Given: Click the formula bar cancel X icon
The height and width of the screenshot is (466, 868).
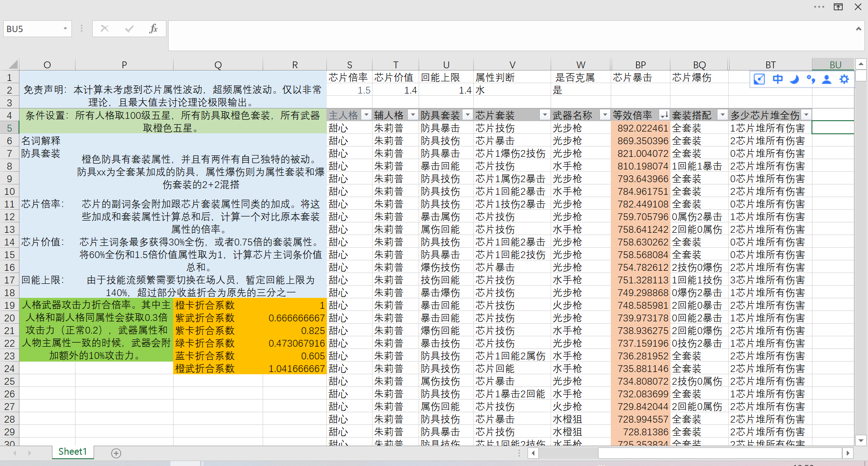Looking at the screenshot, I should coord(104,28).
